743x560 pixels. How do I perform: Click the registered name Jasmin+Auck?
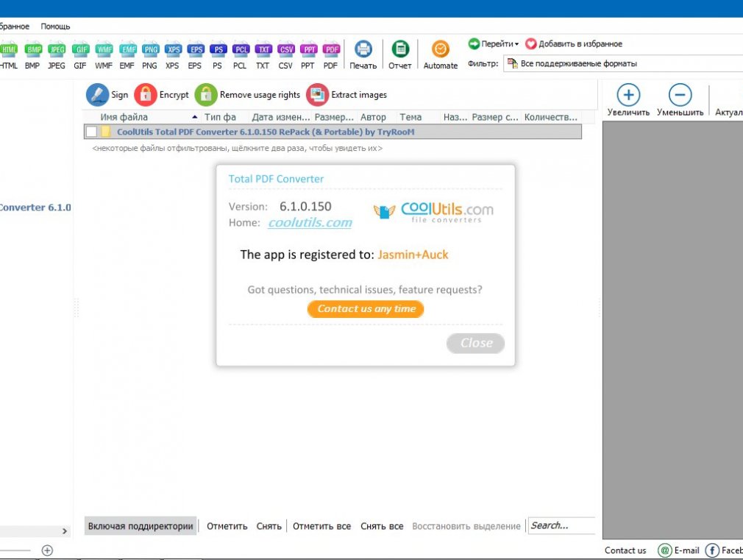(x=413, y=255)
